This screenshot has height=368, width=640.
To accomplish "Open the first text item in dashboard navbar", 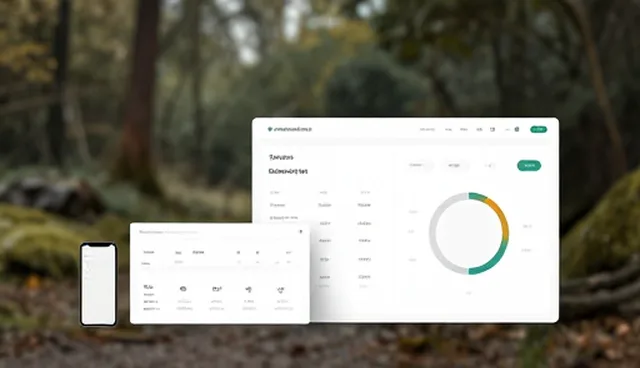I will coord(427,129).
